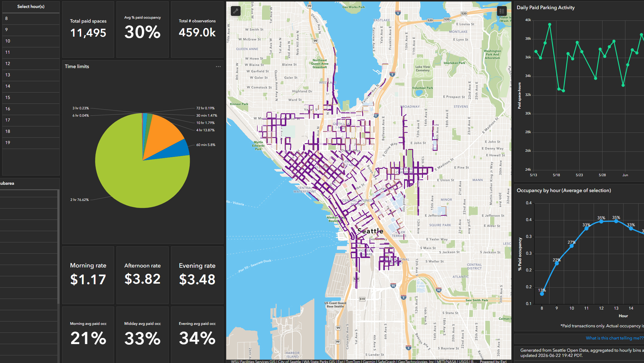
Task: Click the Midday avg paid occ 33% card
Action: (x=142, y=335)
